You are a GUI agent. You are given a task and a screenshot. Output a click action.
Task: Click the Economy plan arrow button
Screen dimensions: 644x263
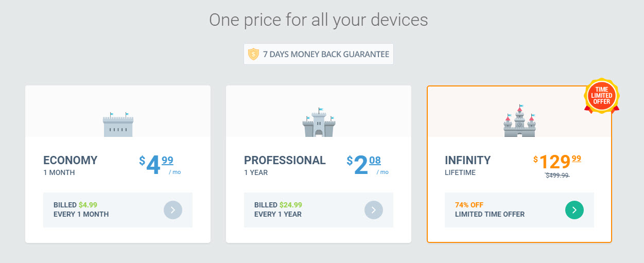(173, 210)
